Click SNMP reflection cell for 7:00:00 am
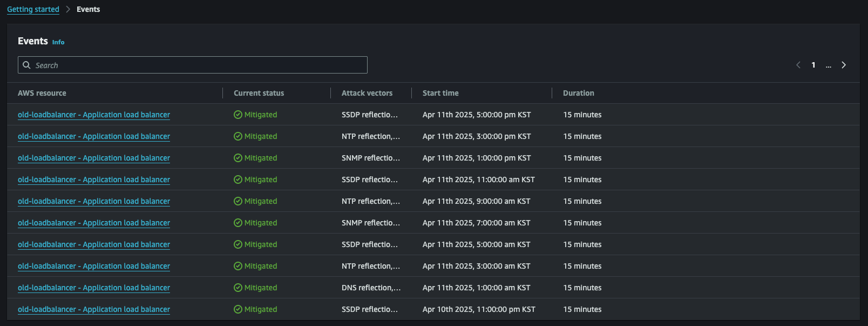This screenshot has width=868, height=326. [x=371, y=223]
